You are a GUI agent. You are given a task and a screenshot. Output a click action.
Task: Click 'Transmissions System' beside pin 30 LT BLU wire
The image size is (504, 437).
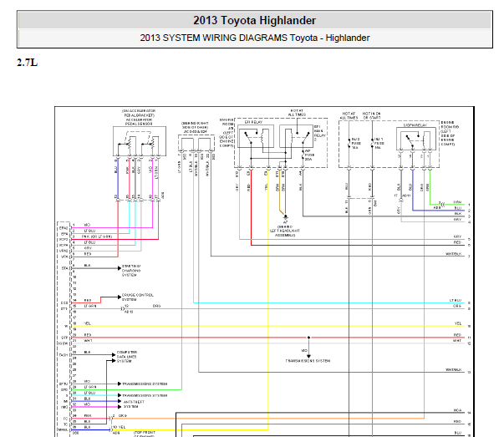coord(145,395)
